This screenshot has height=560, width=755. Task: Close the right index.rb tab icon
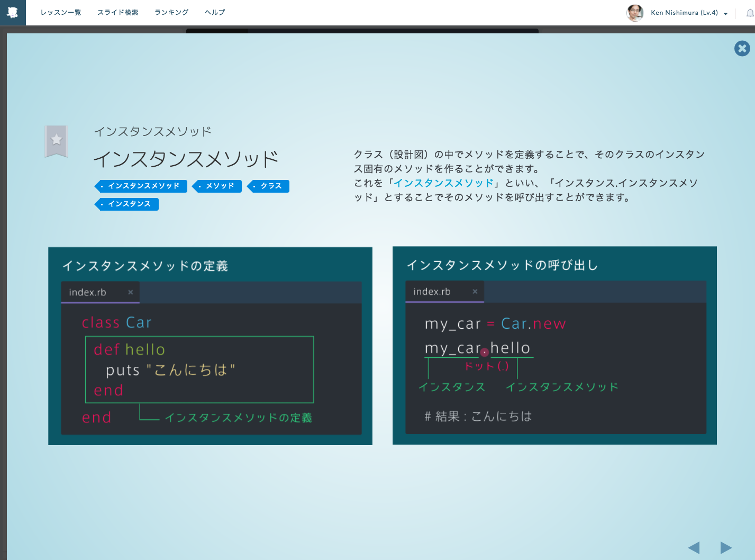coord(475,292)
